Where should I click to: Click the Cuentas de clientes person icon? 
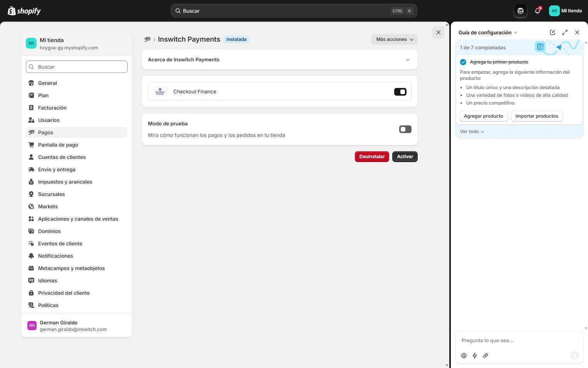[31, 157]
